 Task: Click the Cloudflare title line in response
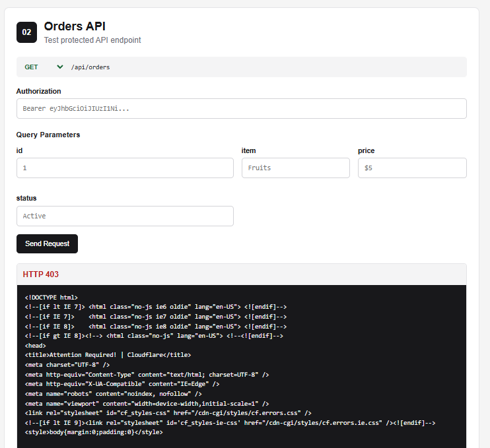pos(108,355)
